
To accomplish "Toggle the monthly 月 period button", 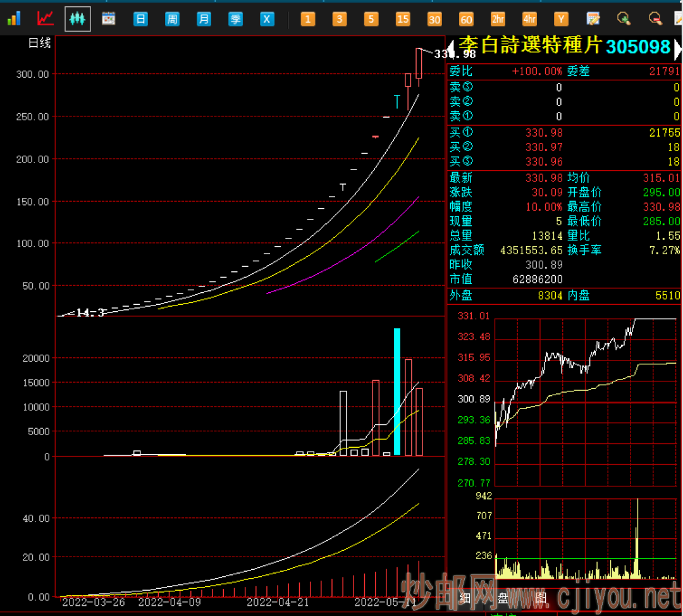I will (204, 19).
